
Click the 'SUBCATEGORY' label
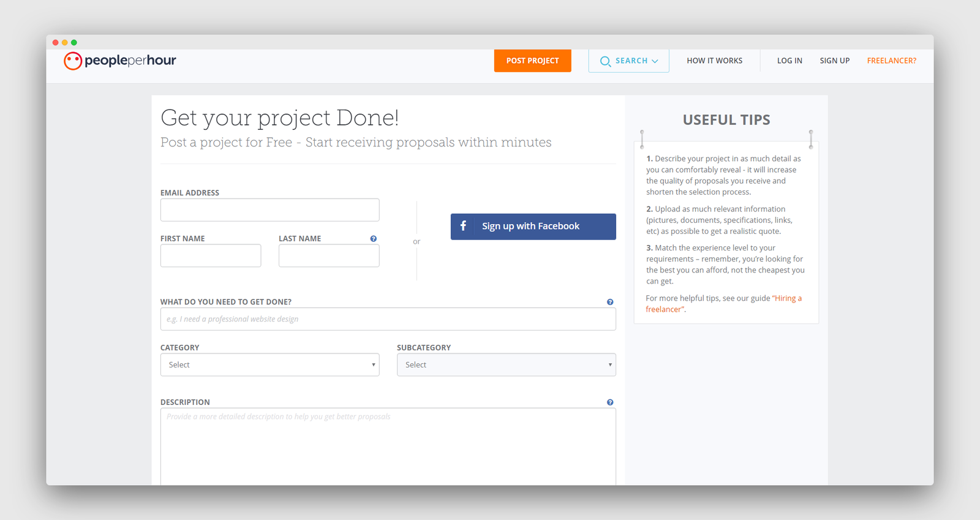(424, 348)
